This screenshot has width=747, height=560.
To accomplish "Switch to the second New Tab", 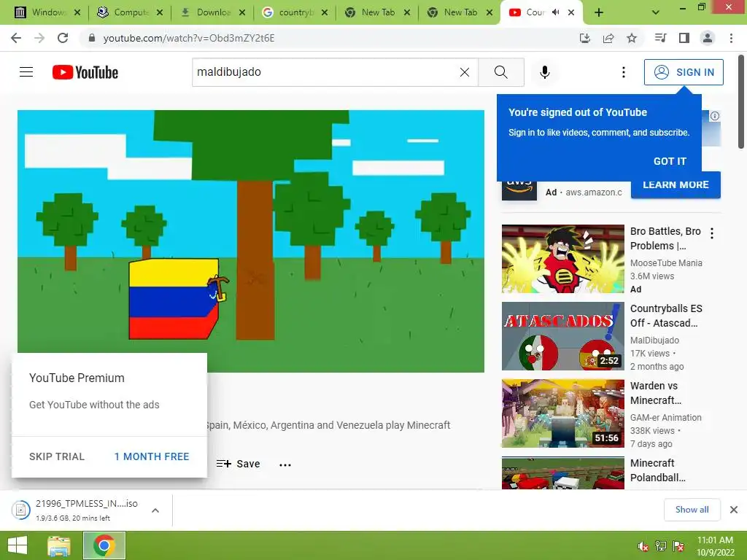I will tap(460, 12).
